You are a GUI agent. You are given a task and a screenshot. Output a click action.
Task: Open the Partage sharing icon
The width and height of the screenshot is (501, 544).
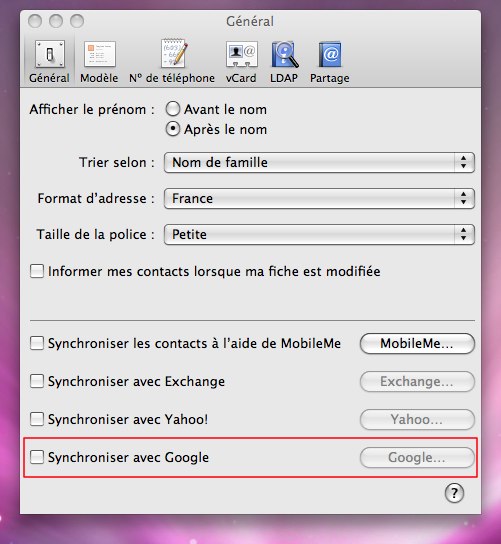tap(330, 54)
